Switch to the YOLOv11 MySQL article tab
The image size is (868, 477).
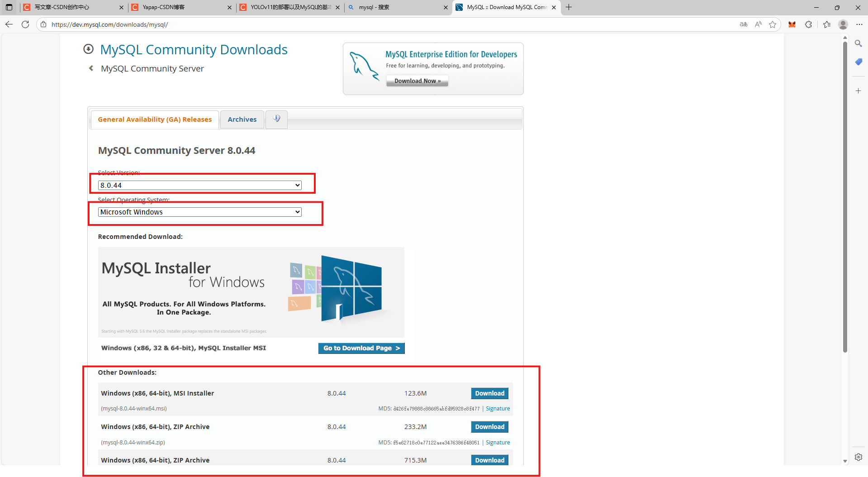point(289,7)
